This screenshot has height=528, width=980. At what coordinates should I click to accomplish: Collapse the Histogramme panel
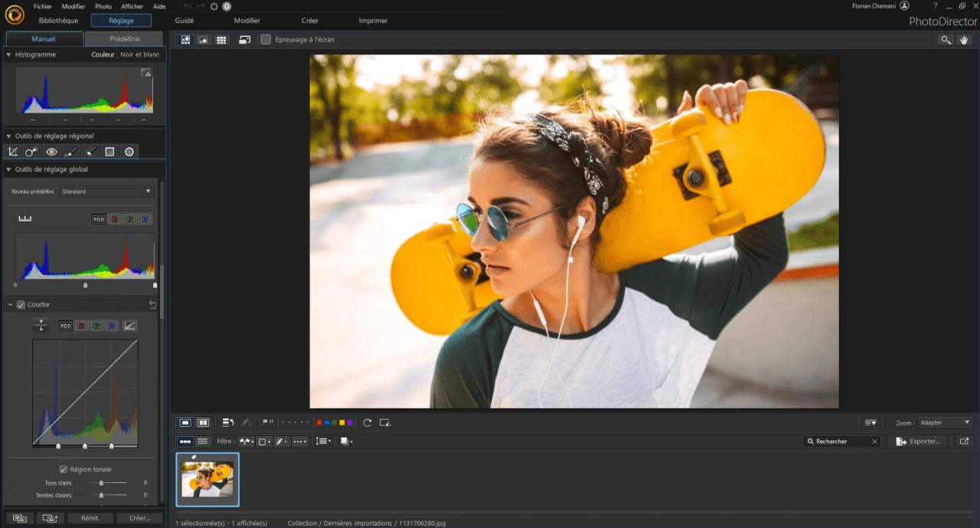pyautogui.click(x=8, y=54)
